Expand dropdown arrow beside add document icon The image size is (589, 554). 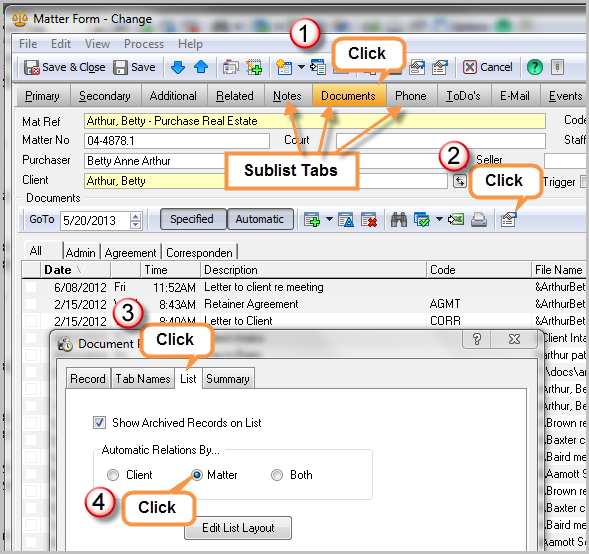pos(329,219)
